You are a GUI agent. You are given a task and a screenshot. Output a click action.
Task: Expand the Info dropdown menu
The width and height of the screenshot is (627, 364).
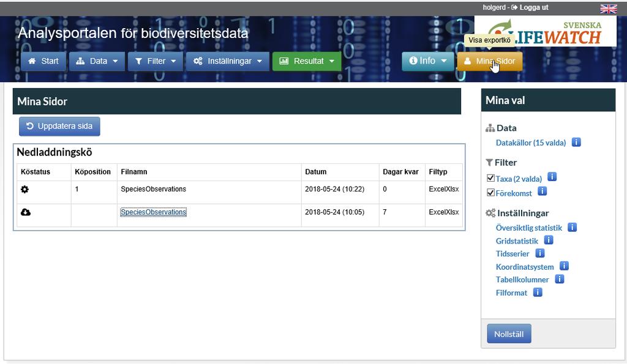[428, 61]
